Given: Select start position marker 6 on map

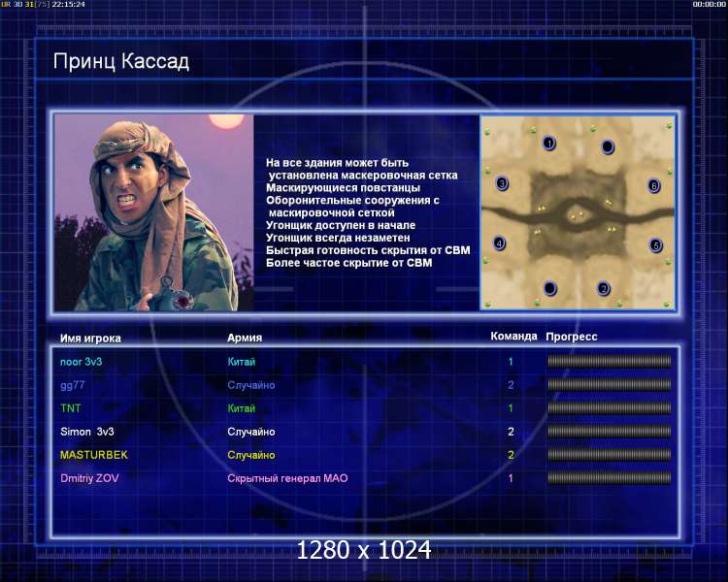Looking at the screenshot, I should click(x=653, y=186).
